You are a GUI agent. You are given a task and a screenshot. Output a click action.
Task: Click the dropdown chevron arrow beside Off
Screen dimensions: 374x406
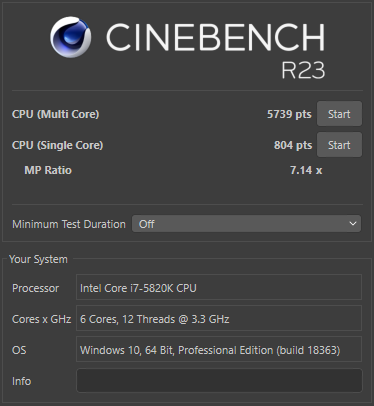[x=353, y=224]
